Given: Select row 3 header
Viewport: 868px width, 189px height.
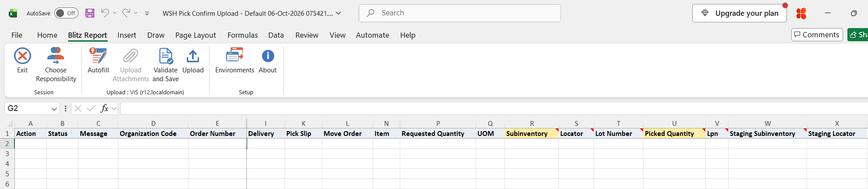Looking at the screenshot, I should pos(7,154).
